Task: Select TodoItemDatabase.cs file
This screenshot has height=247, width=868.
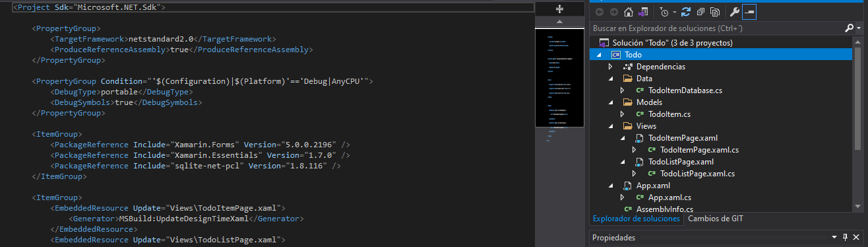Action: pos(685,90)
